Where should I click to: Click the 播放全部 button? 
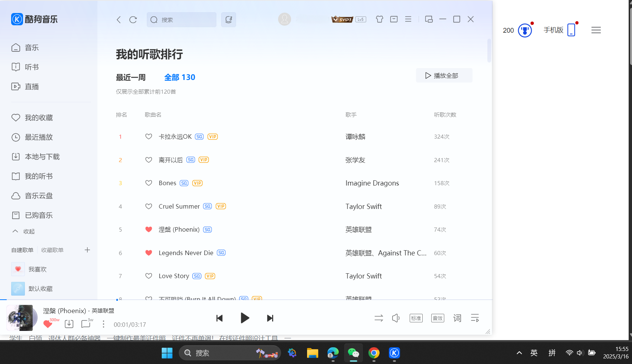tap(444, 75)
